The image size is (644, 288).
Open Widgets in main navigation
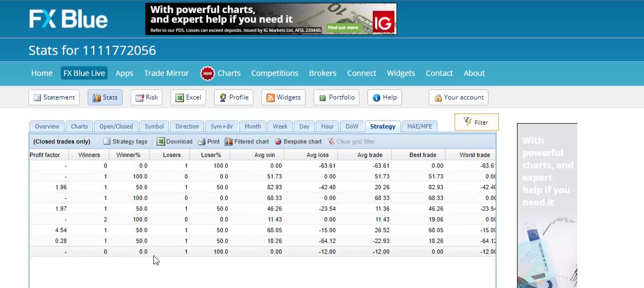point(401,73)
